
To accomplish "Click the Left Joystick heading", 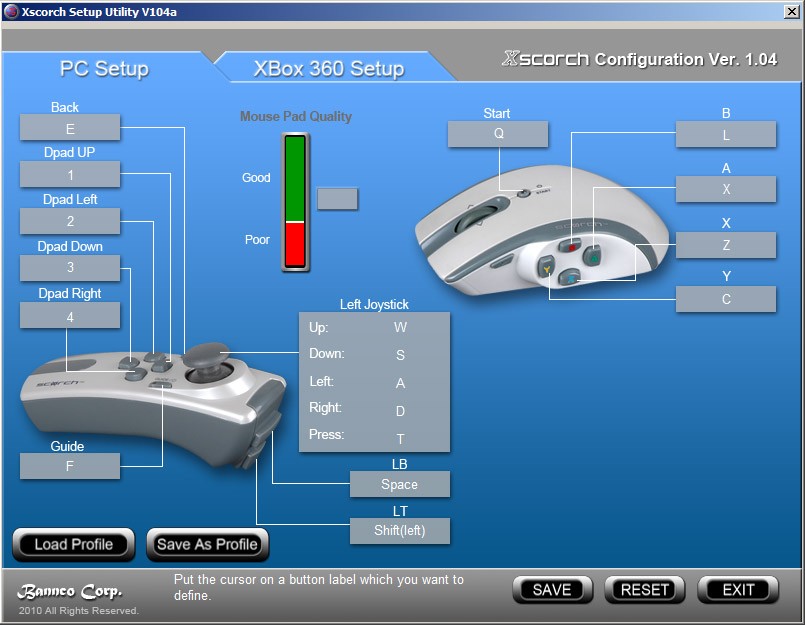I will point(374,305).
